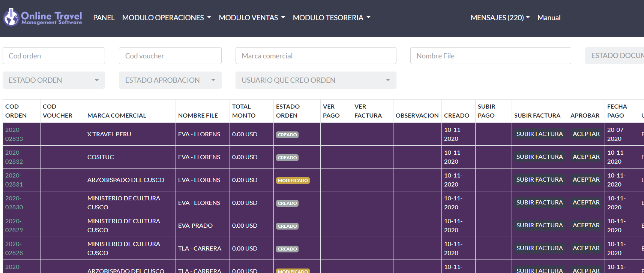
Task: Open the Manual link
Action: (549, 18)
